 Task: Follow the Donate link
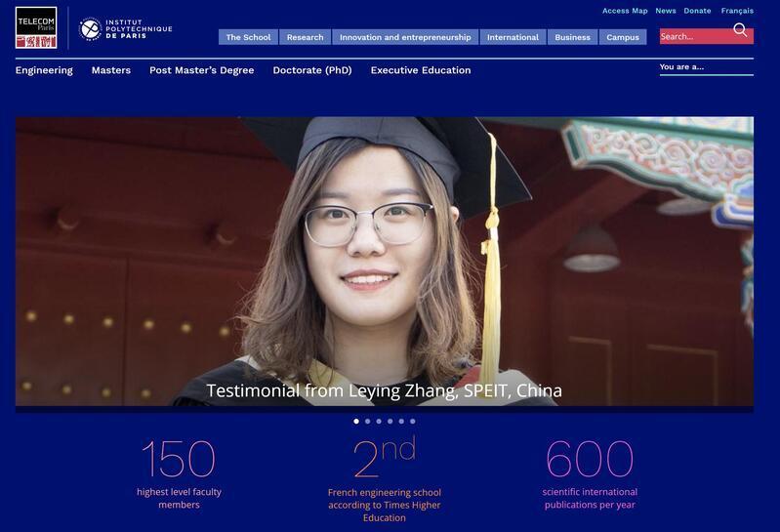(x=697, y=11)
